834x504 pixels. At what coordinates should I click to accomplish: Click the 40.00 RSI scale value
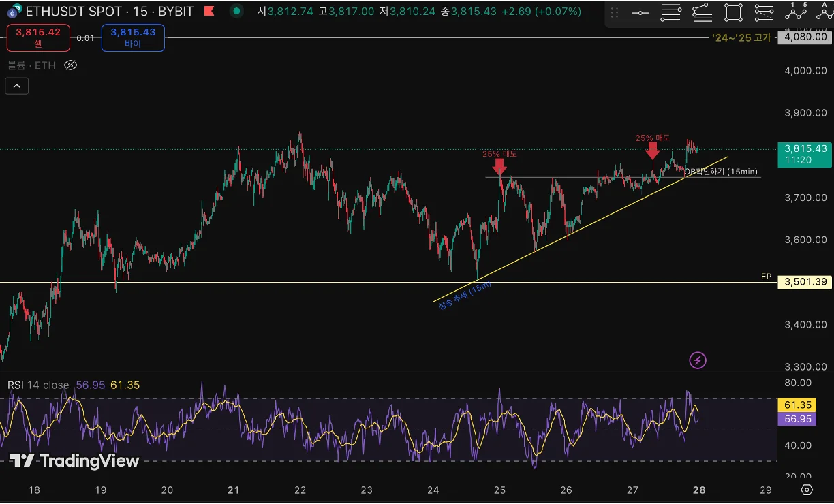[798, 445]
